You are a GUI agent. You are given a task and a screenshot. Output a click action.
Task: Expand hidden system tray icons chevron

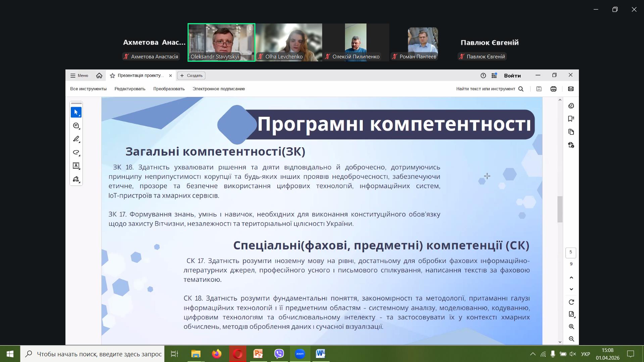coord(533,354)
